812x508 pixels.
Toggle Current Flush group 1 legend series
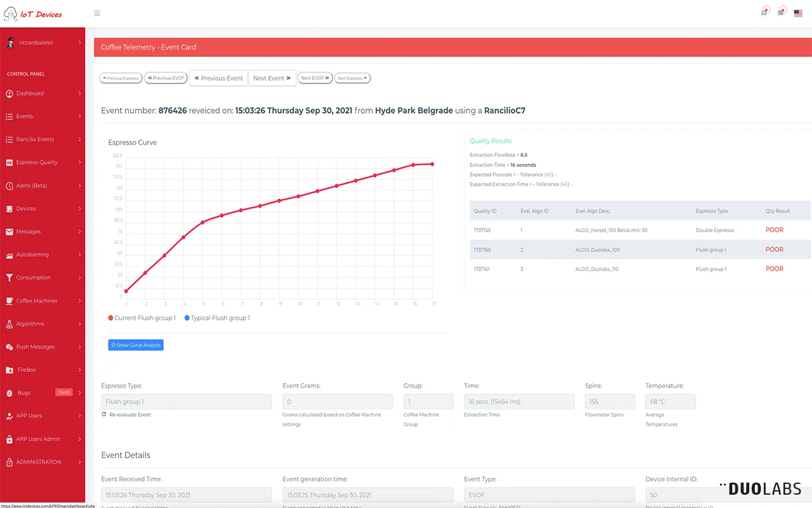pyautogui.click(x=142, y=318)
